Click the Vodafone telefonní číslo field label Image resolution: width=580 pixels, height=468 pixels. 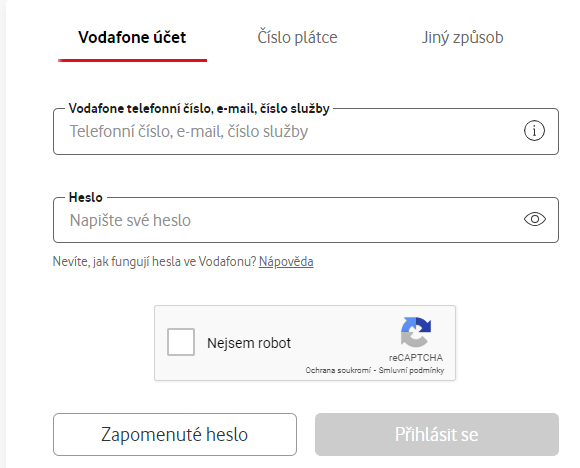pyautogui.click(x=199, y=109)
